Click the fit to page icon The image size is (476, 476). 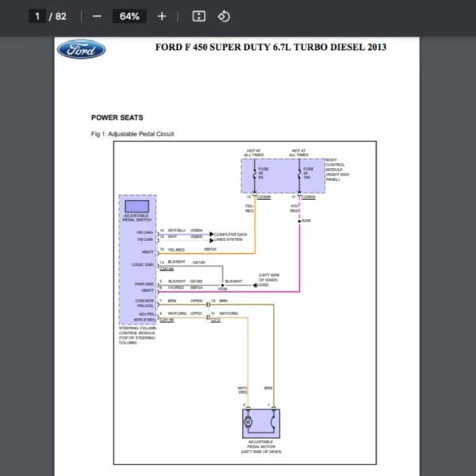tap(199, 16)
